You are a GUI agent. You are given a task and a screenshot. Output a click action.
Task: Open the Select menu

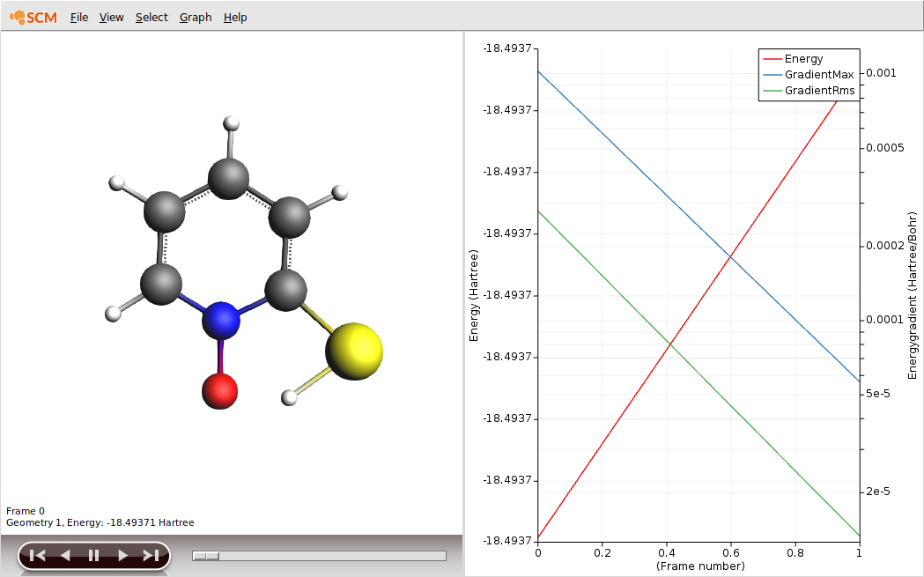click(152, 18)
